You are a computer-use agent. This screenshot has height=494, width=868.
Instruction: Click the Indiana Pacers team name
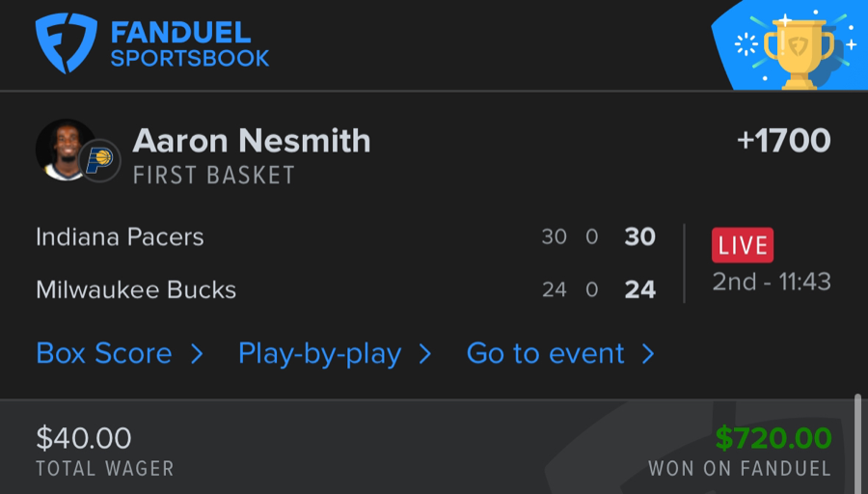coord(120,237)
